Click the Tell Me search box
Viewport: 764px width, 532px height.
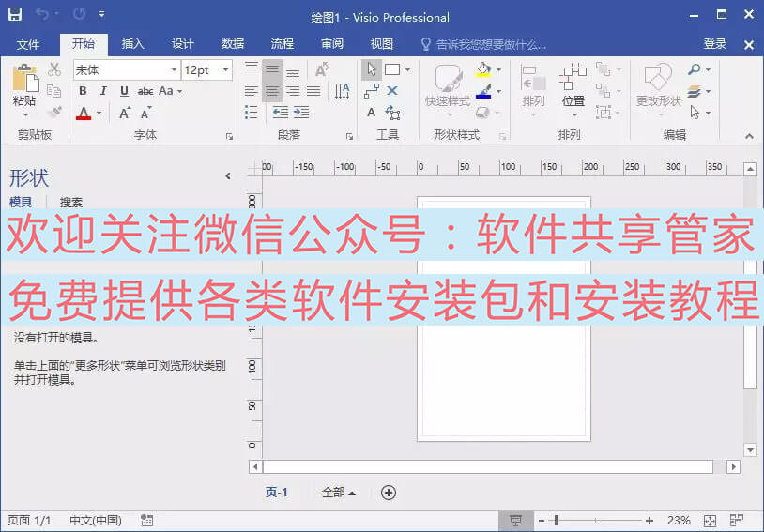click(483, 45)
